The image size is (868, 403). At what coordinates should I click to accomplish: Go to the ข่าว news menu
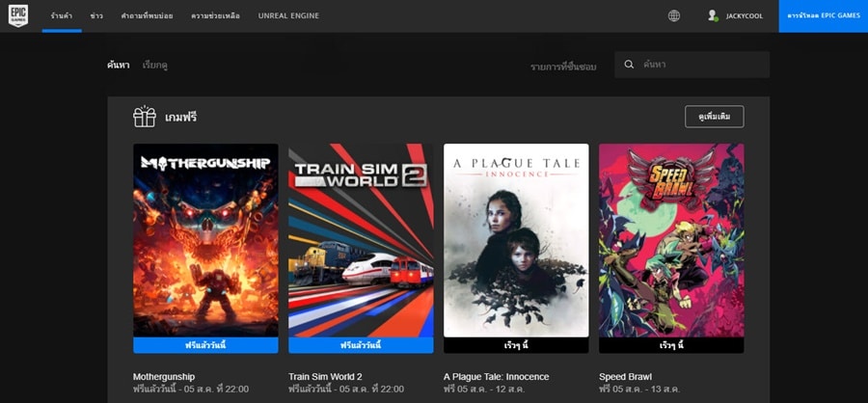(96, 16)
